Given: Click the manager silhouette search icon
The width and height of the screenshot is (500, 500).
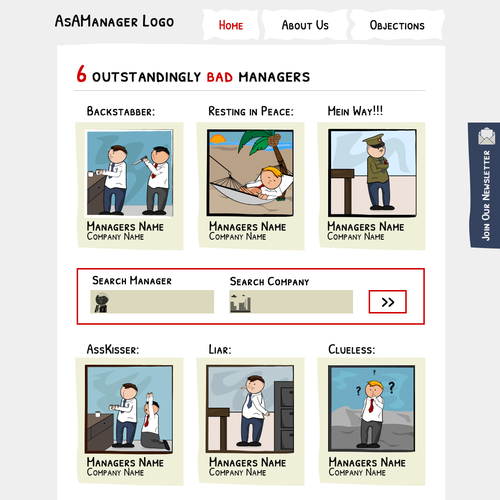Looking at the screenshot, I should point(101,302).
